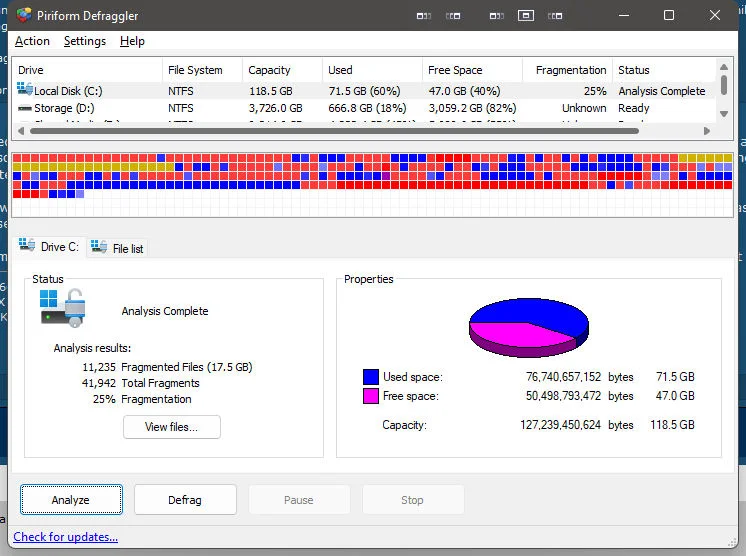Click the Stop button
746x556 pixels.
coord(412,500)
